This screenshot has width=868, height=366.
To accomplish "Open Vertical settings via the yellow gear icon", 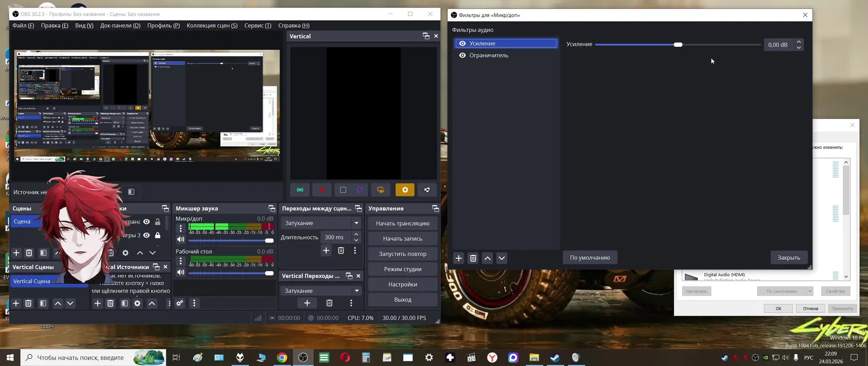I will [405, 190].
